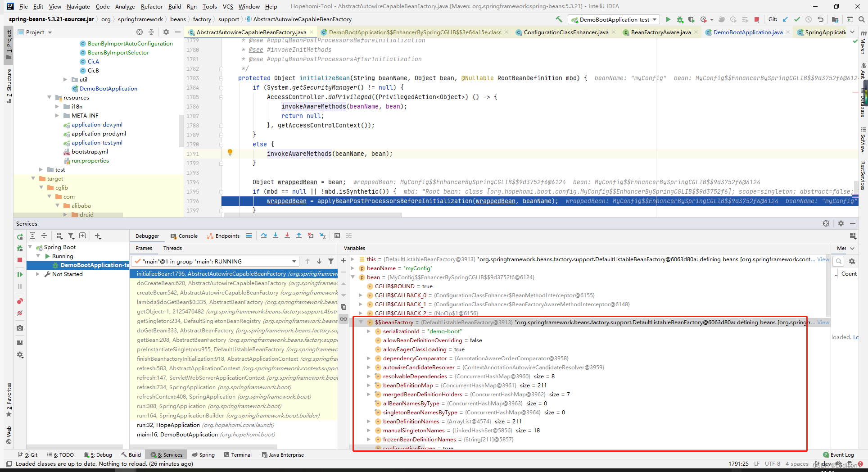Rollback changes with the undo arrow icon
The image size is (868, 472).
(820, 19)
